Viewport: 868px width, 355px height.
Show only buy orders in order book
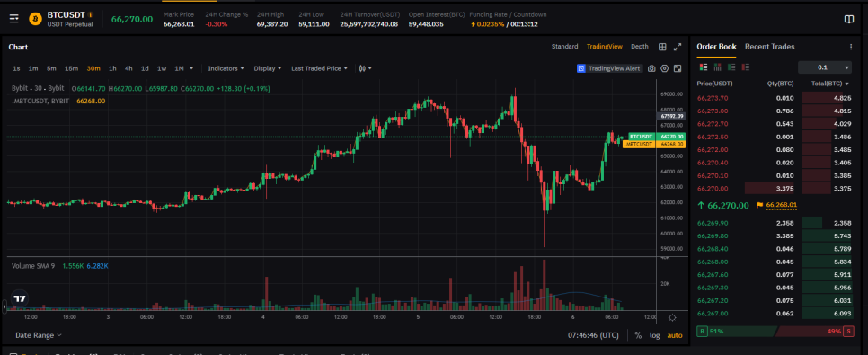[731, 67]
